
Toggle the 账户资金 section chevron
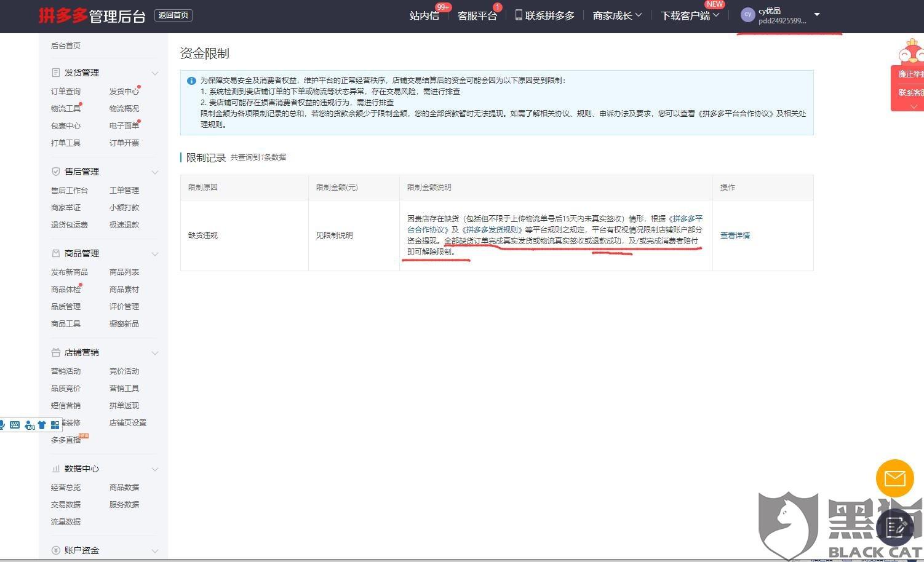click(155, 551)
